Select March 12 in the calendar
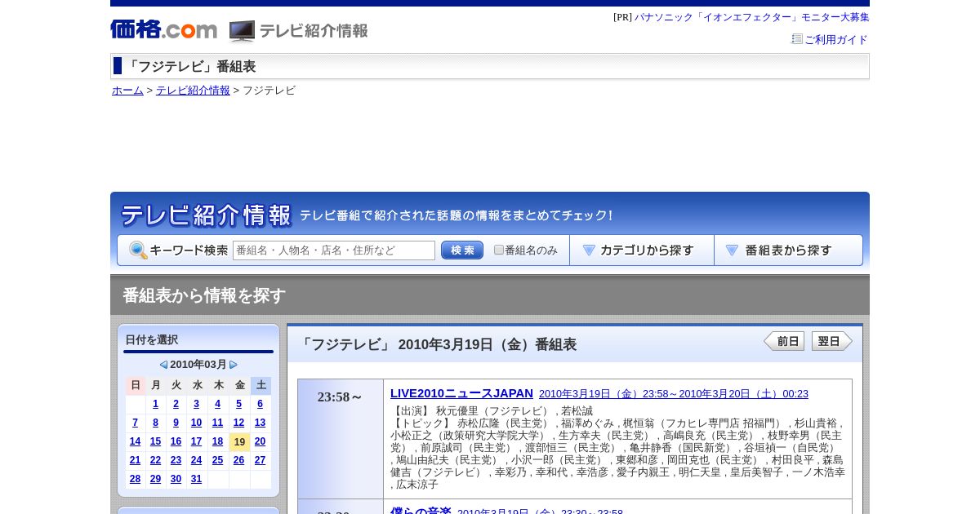Viewport: 980px width, 514px height. 238,423
